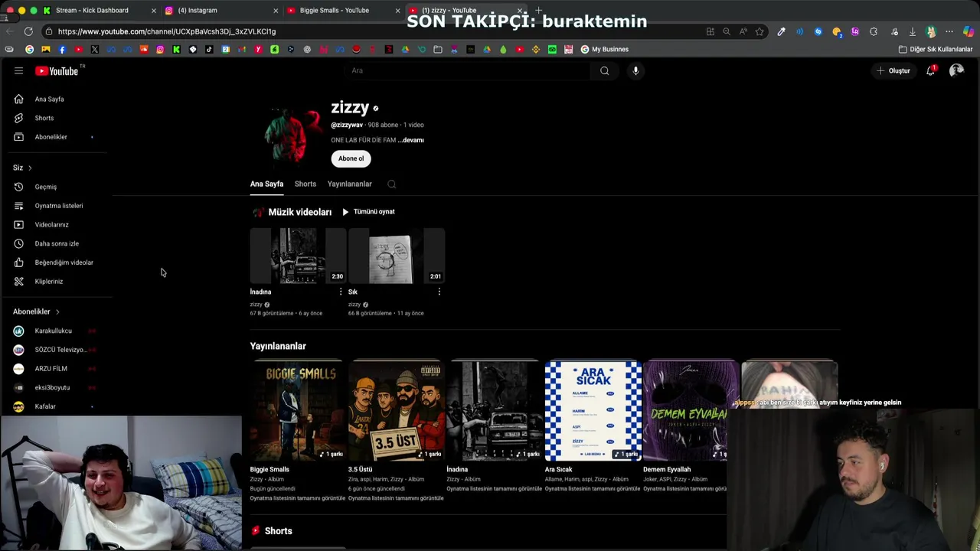Open the Ara Sıcak album cover
980x551 pixels.
tap(593, 410)
